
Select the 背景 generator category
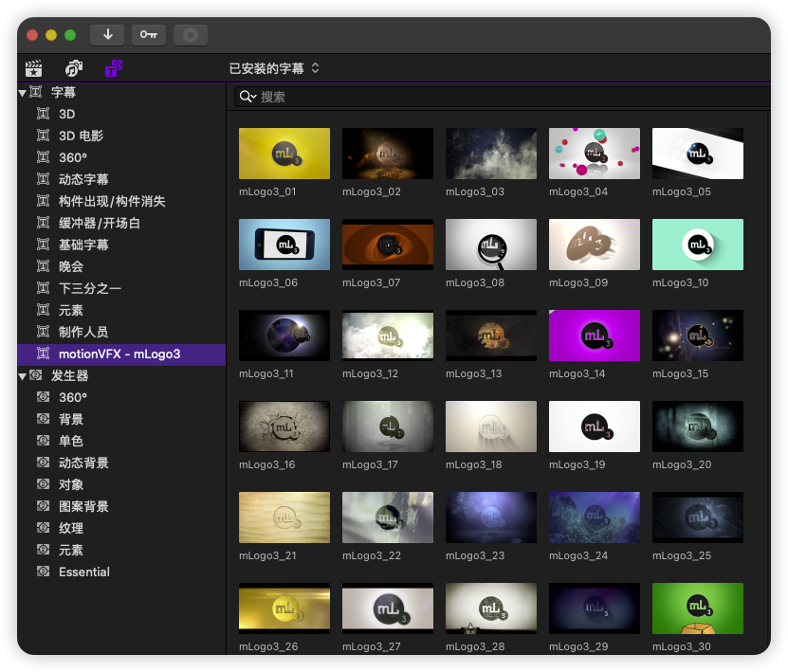(121, 419)
